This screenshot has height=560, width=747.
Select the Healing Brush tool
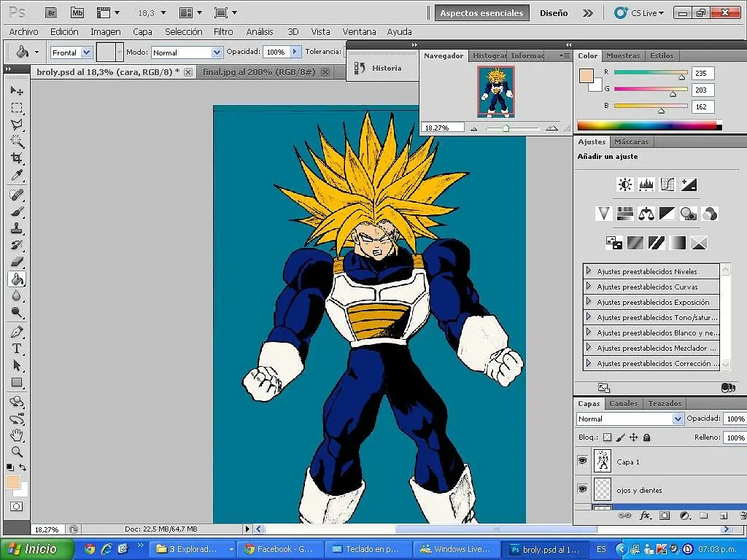click(17, 195)
